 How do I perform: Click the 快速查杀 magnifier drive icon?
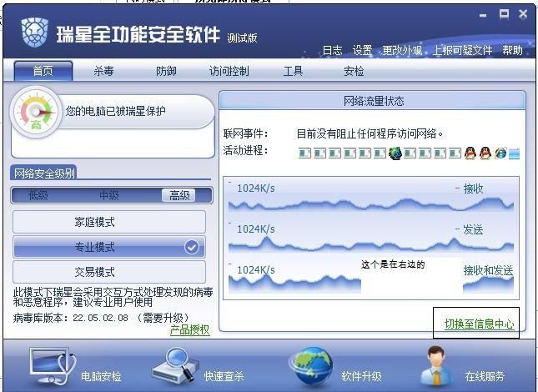click(176, 365)
